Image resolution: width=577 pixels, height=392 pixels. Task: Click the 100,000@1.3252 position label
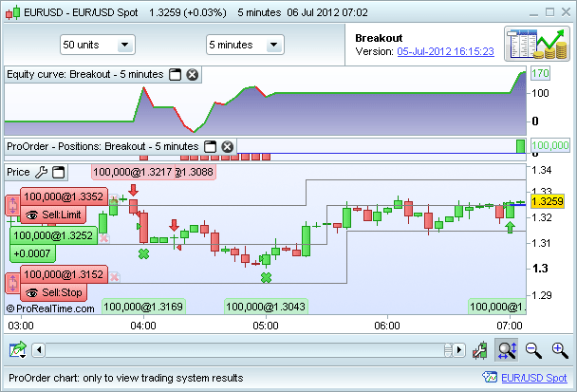click(53, 235)
